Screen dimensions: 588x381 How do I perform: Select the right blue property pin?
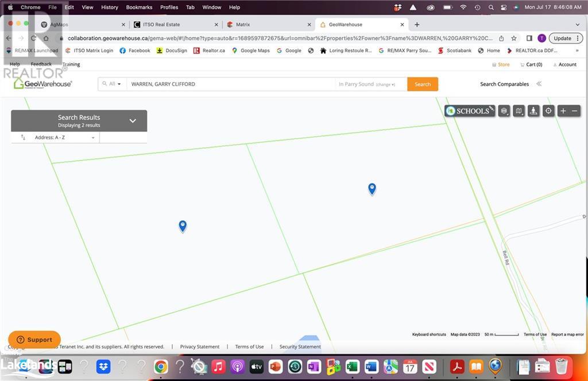click(x=372, y=188)
